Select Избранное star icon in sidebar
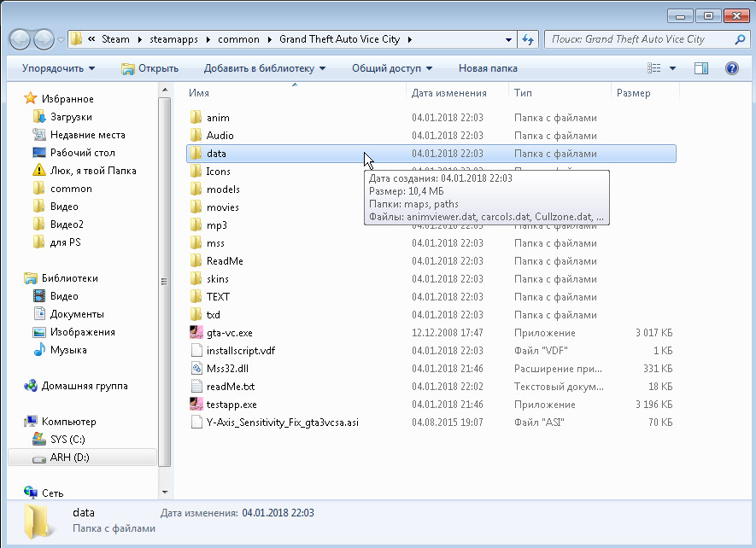This screenshot has width=756, height=548. click(31, 98)
